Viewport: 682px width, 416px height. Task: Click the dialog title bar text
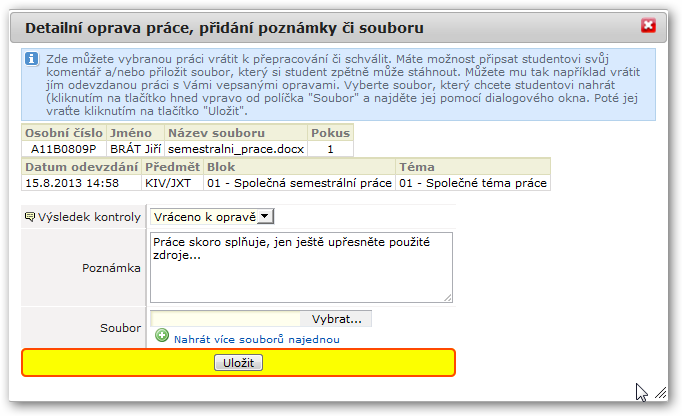pos(224,28)
